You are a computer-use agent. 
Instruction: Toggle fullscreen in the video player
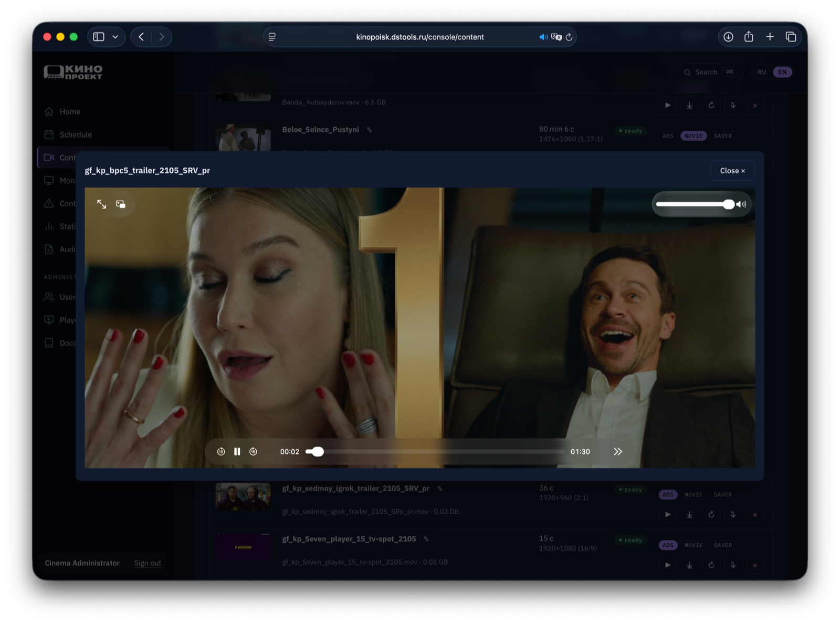pos(102,204)
